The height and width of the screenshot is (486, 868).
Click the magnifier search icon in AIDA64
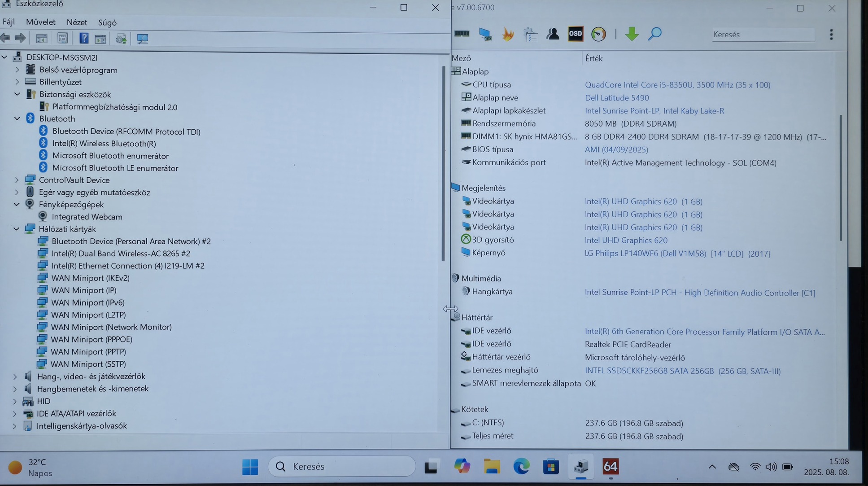coord(654,34)
